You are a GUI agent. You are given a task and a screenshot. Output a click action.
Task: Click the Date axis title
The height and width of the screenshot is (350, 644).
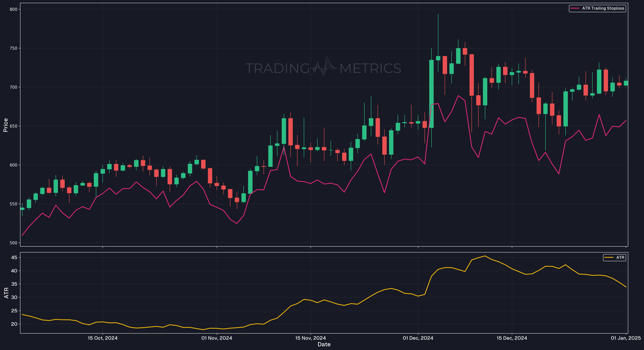click(x=324, y=345)
